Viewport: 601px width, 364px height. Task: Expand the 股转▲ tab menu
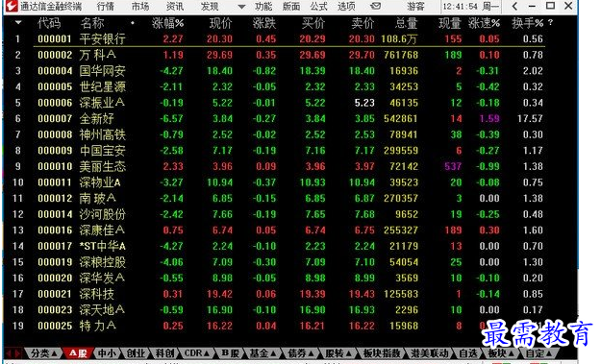[338, 352]
